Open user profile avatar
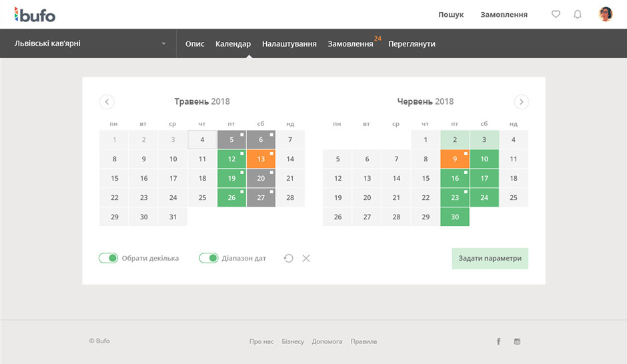This screenshot has height=364, width=627. [x=606, y=14]
